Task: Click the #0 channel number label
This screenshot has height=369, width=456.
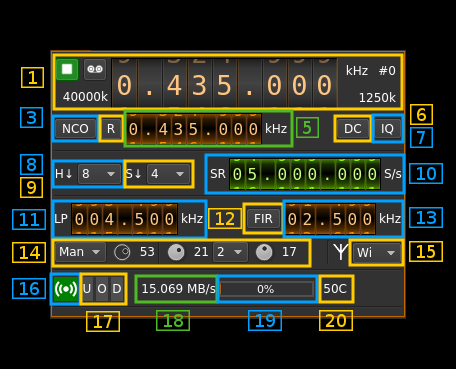Action: click(x=387, y=71)
